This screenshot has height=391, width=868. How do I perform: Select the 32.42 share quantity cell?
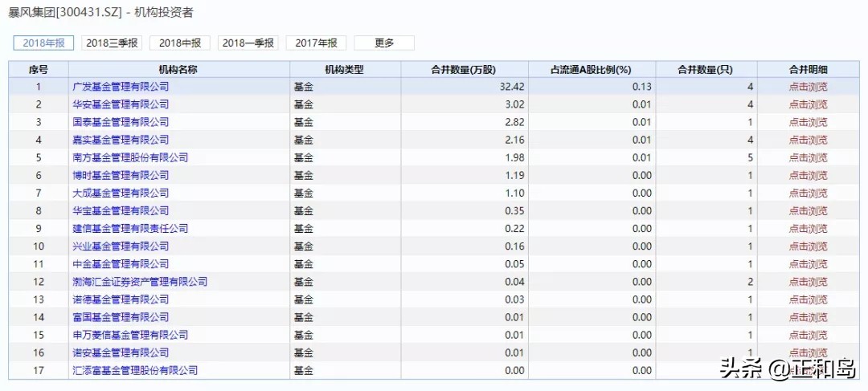[465, 86]
